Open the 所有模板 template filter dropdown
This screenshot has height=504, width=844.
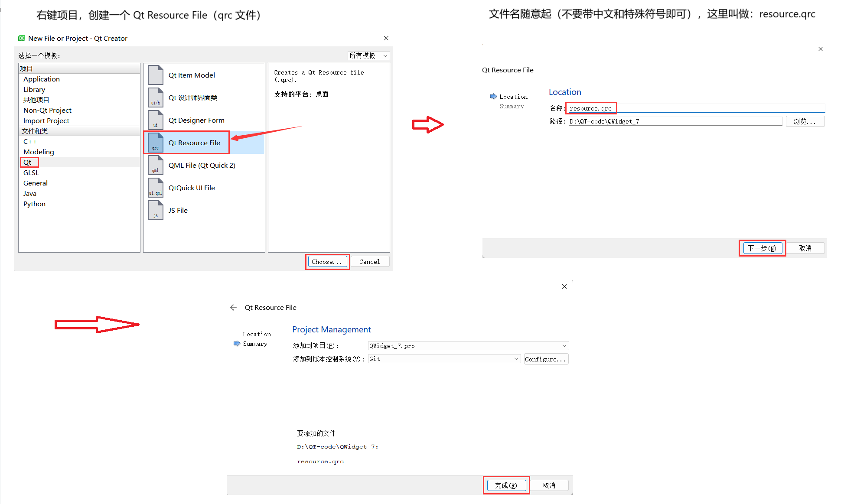pos(368,55)
